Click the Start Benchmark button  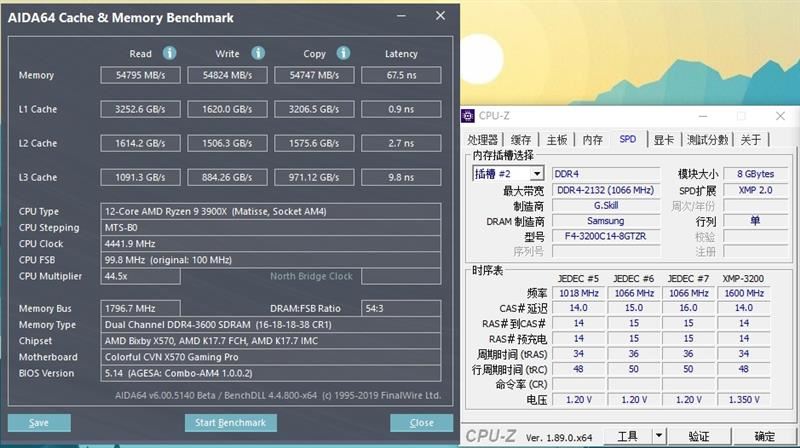pyautogui.click(x=231, y=422)
